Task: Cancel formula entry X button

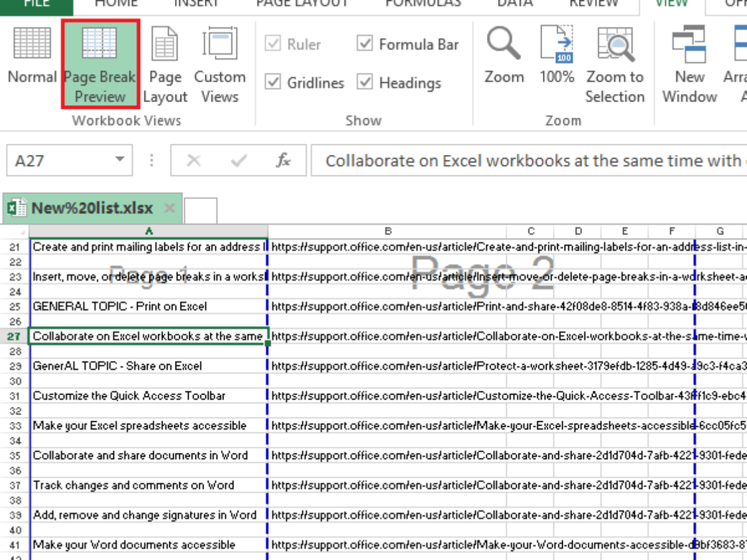Action: (x=194, y=161)
